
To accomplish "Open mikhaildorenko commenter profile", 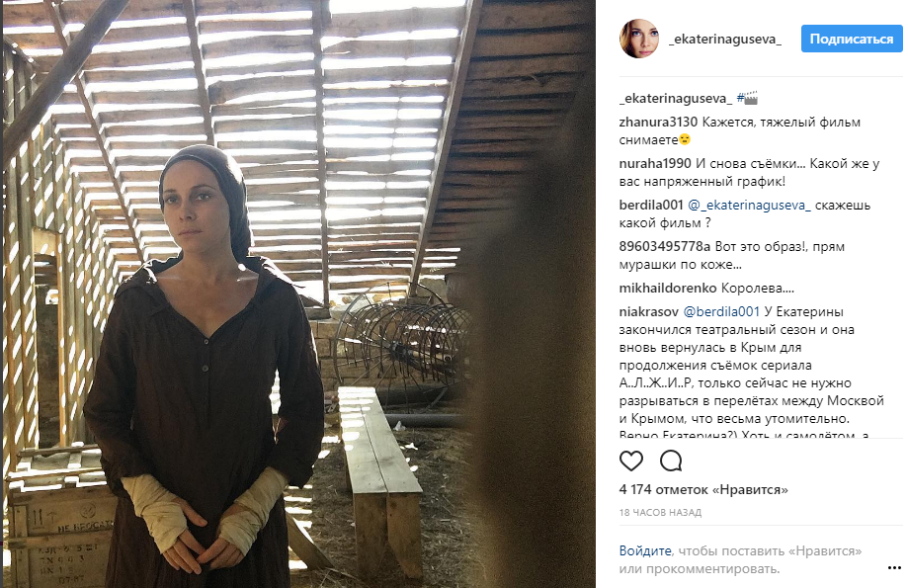I will [668, 288].
